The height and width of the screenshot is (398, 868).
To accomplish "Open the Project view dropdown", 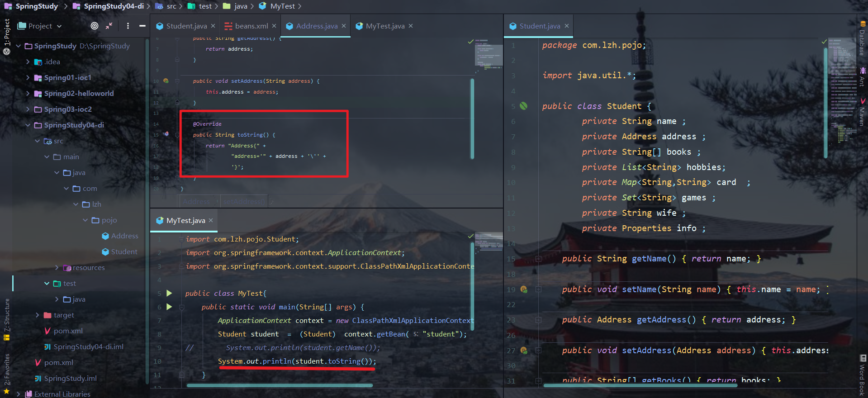I will [40, 26].
